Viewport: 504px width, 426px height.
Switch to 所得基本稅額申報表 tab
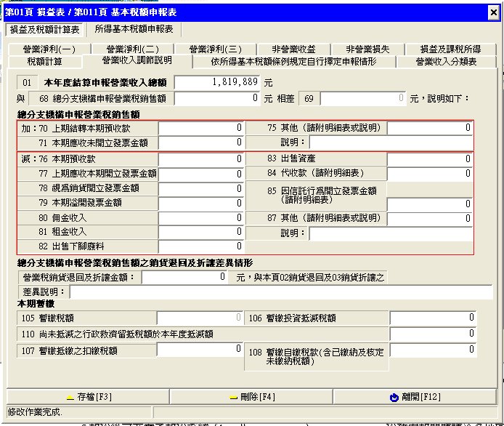click(x=134, y=29)
